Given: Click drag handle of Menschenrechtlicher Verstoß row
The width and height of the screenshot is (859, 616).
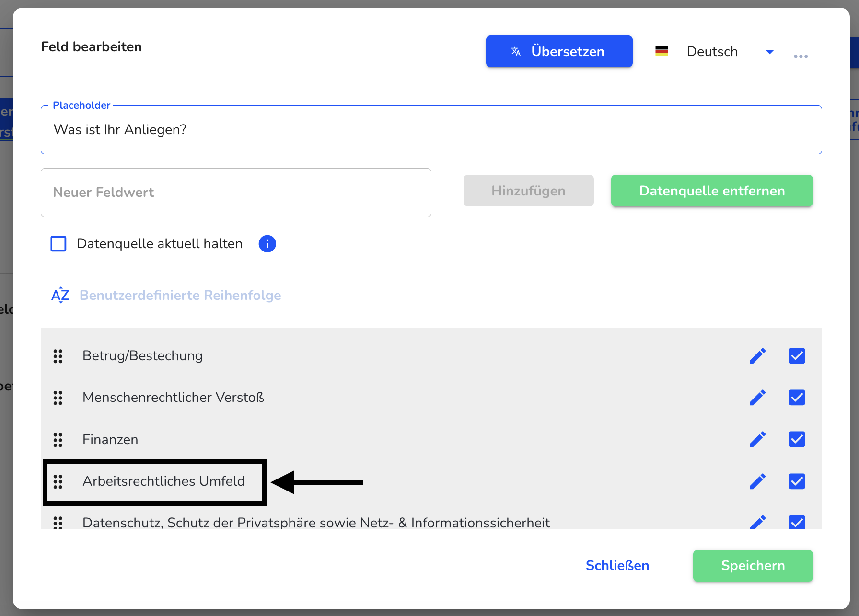Looking at the screenshot, I should [x=58, y=398].
